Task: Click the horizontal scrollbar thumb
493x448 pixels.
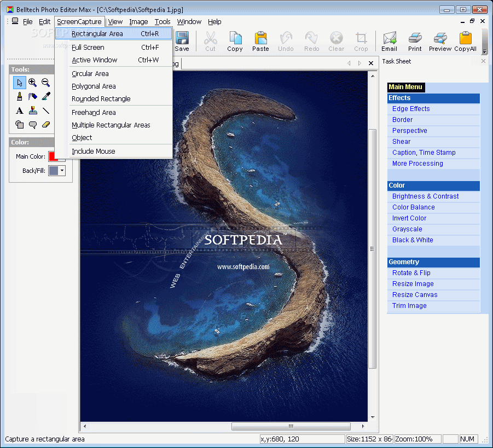Action: tap(291, 427)
